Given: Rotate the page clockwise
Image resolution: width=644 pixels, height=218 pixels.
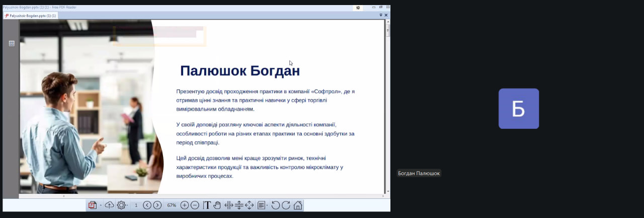Looking at the screenshot, I should (286, 205).
